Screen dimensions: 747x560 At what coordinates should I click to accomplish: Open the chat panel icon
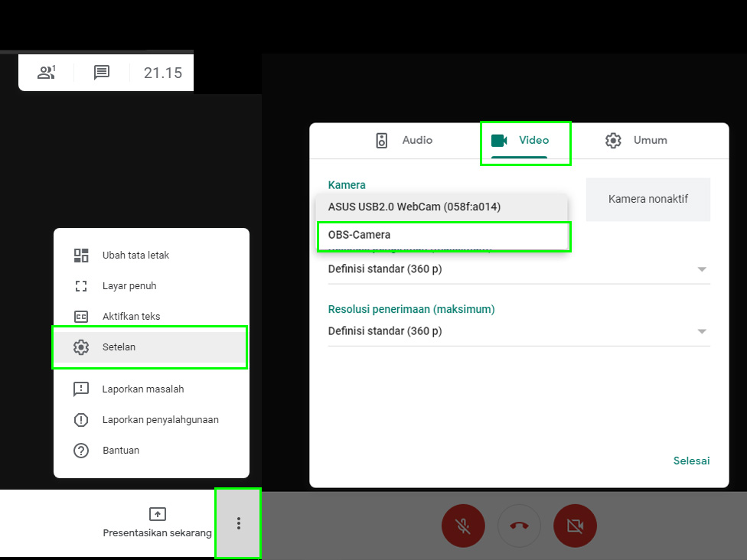100,73
